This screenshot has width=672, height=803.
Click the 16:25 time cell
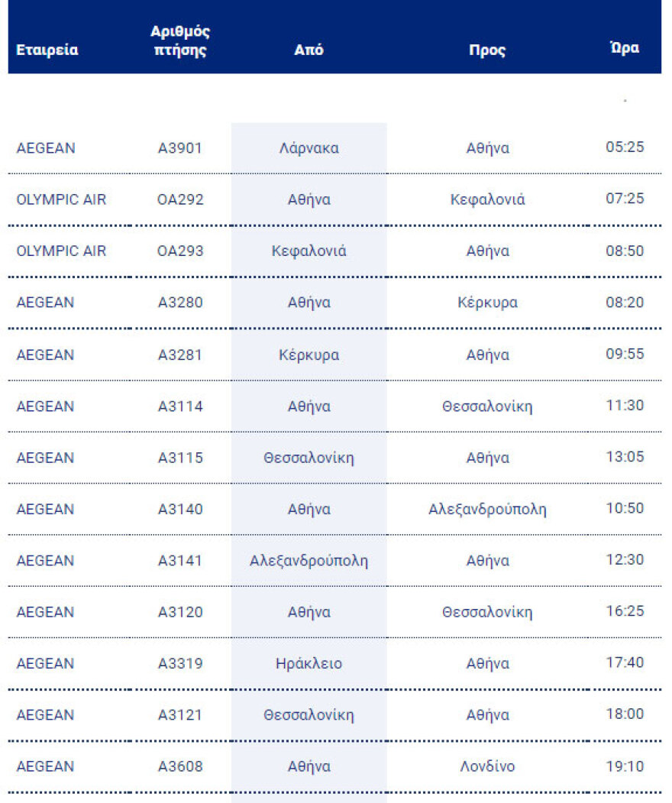pyautogui.click(x=625, y=611)
